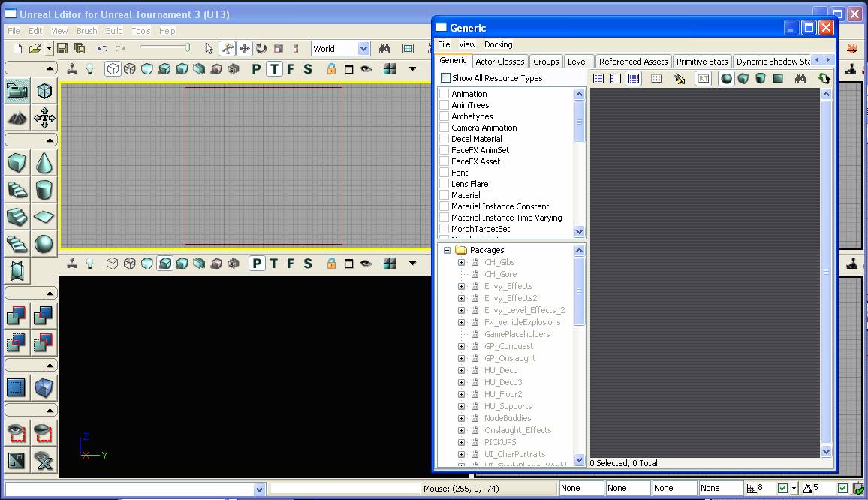Viewport: 868px width, 500px height.
Task: Adjust the camera speed slider in main toolbar
Action: 165,47
